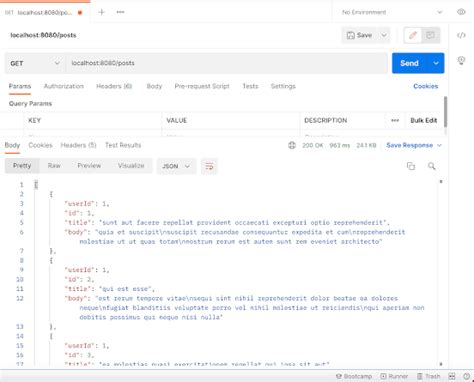Open the No Environment dropdown
Viewport: 474px width, 382px height.
coord(392,12)
